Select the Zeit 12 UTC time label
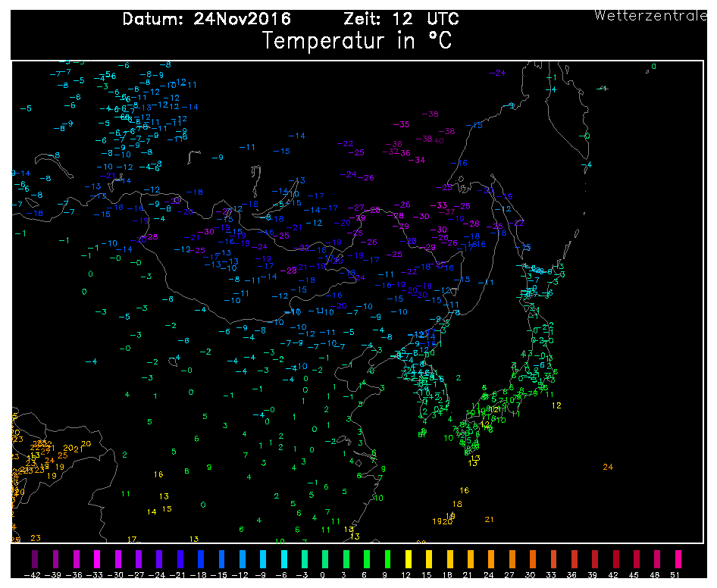The width and height of the screenshot is (717, 588). pos(401,19)
